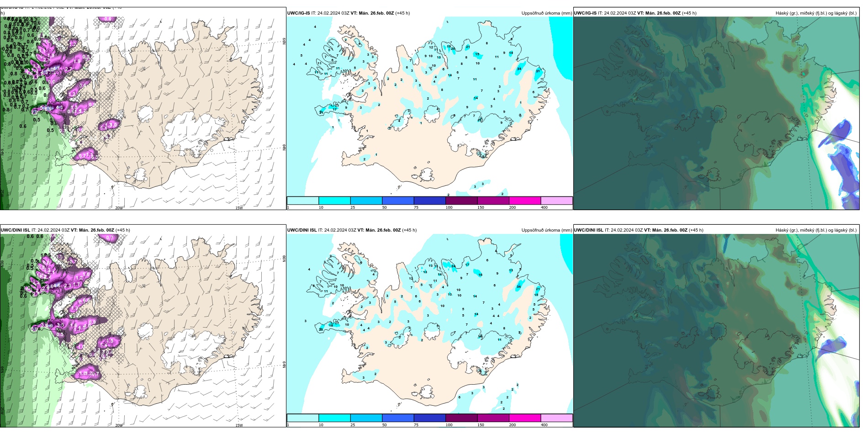Pick the 25–50 mm swatch in DINI ISL legend
Image resolution: width=868 pixels, height=434 pixels.
coord(366,418)
